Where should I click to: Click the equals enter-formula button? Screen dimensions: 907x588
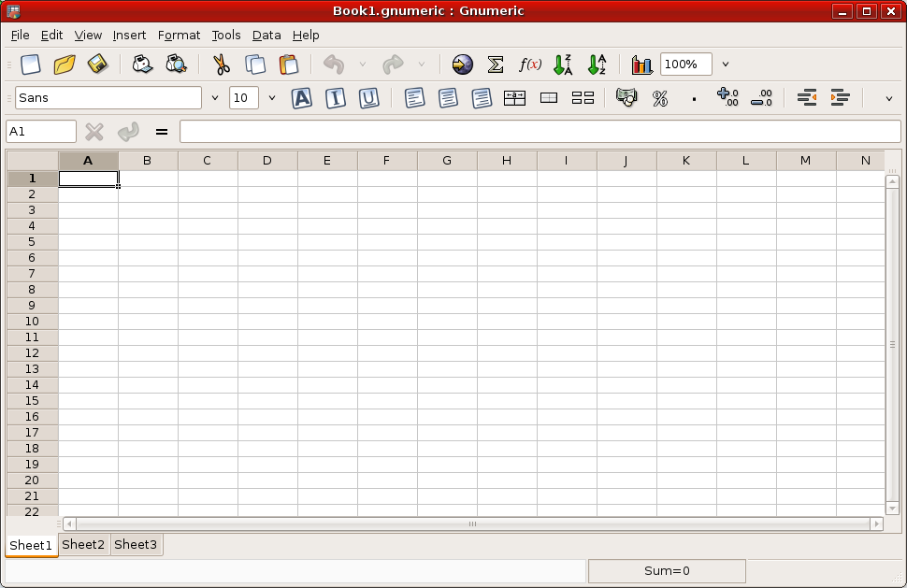(x=162, y=132)
